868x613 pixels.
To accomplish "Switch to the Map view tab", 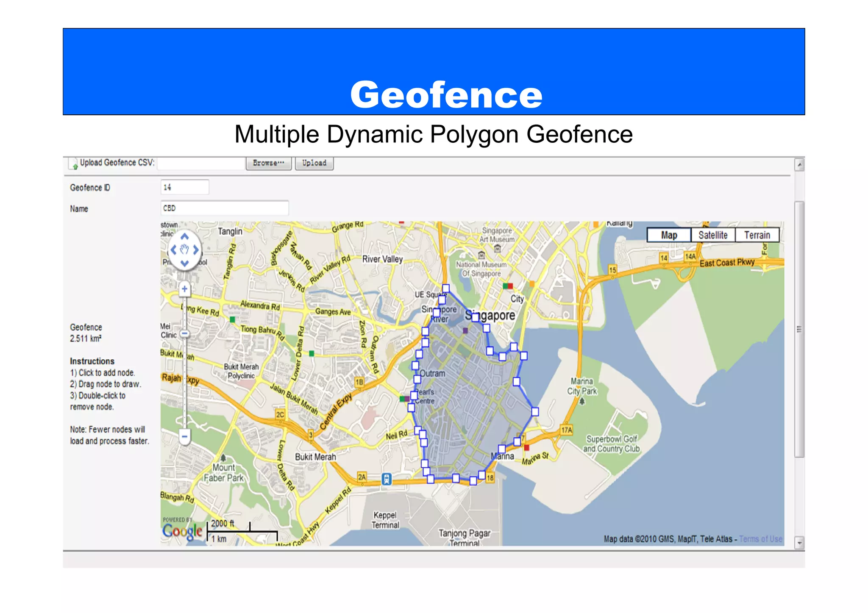I will (669, 235).
